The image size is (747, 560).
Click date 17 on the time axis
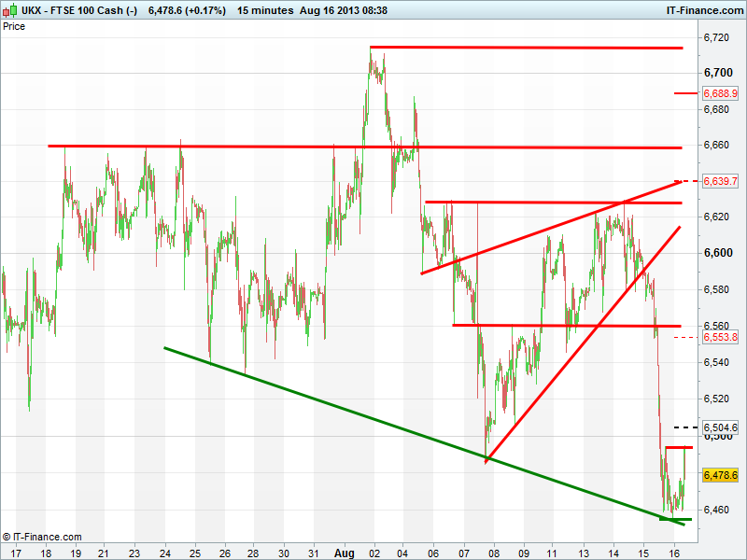coord(16,553)
